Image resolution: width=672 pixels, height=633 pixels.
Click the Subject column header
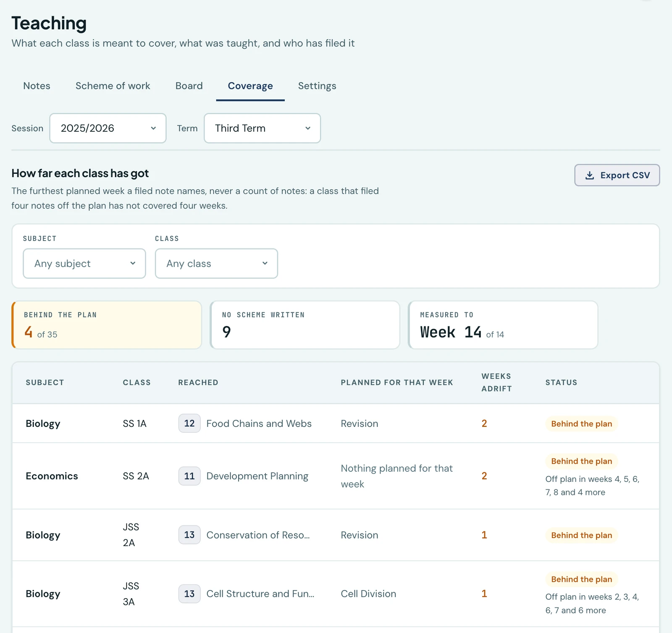click(x=45, y=382)
